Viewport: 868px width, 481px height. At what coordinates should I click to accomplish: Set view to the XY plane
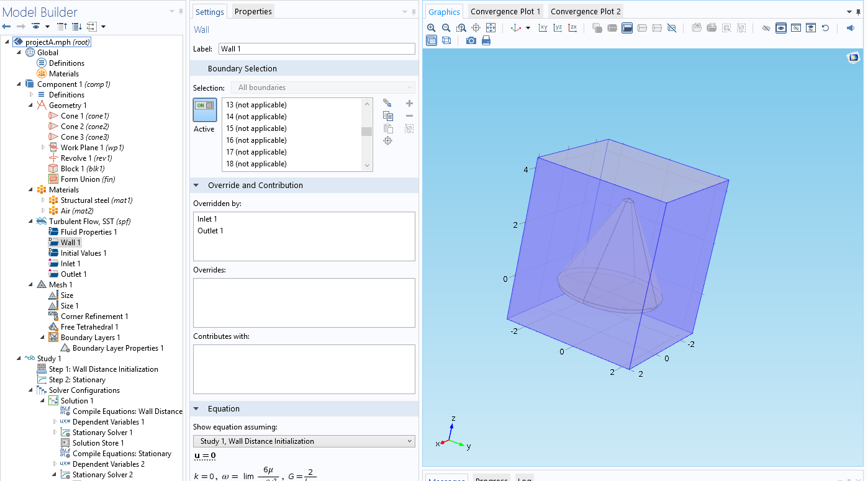(x=543, y=28)
